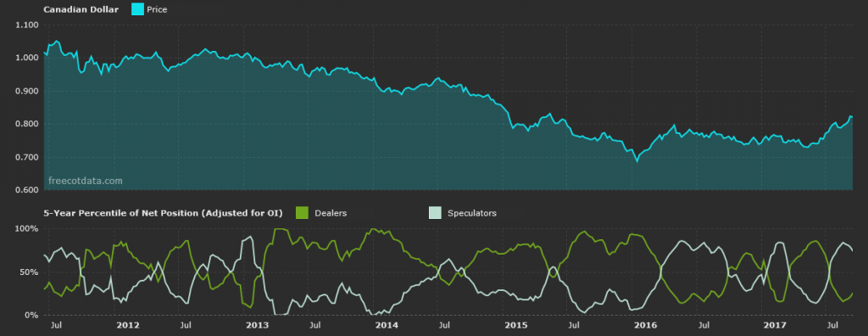
Task: Click the 2012 time axis label
Action: (x=128, y=325)
